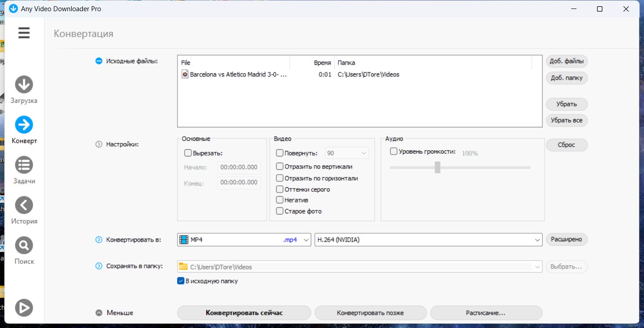Click the Папка column header

click(x=347, y=63)
